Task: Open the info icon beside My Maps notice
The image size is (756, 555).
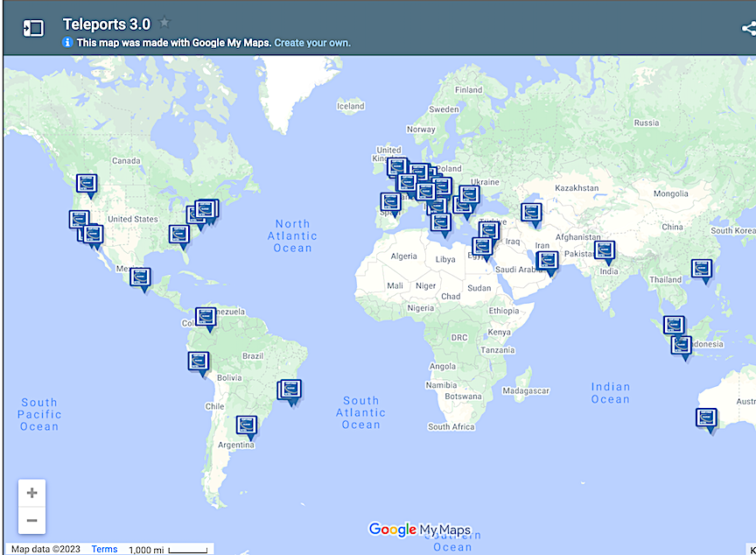Action: point(67,42)
